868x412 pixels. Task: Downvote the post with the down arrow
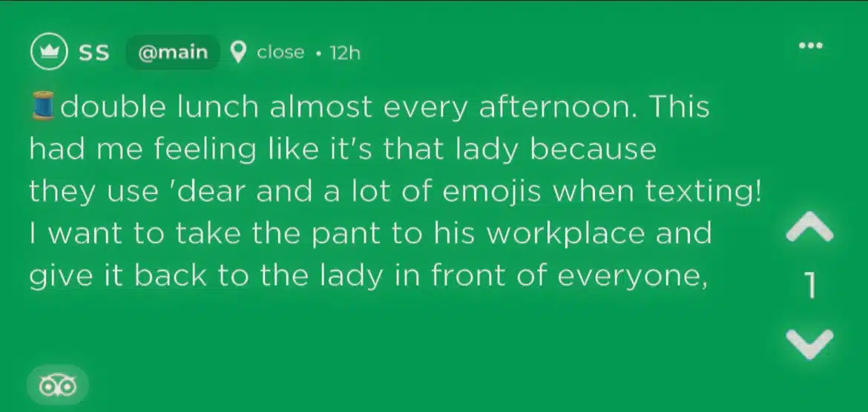point(809,342)
